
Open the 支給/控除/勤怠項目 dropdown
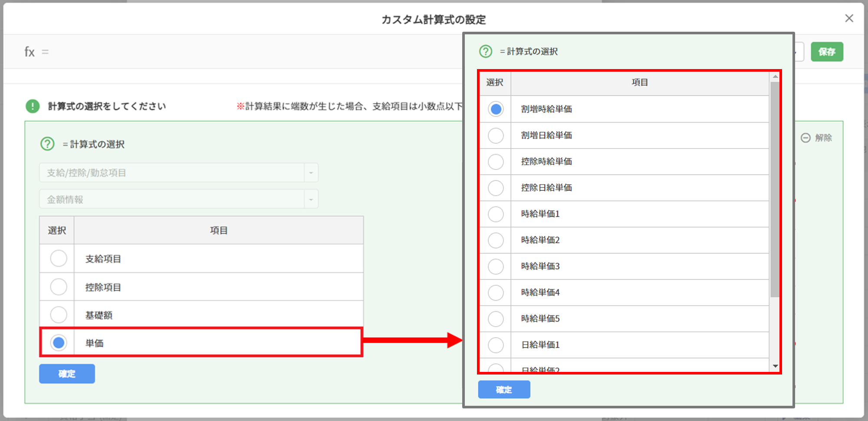[178, 172]
